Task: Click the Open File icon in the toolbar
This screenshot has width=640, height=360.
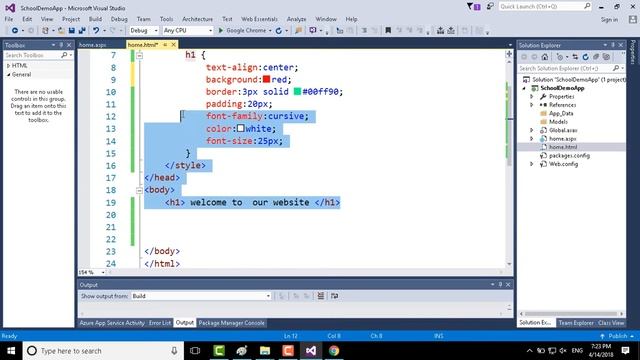Action: click(x=61, y=31)
